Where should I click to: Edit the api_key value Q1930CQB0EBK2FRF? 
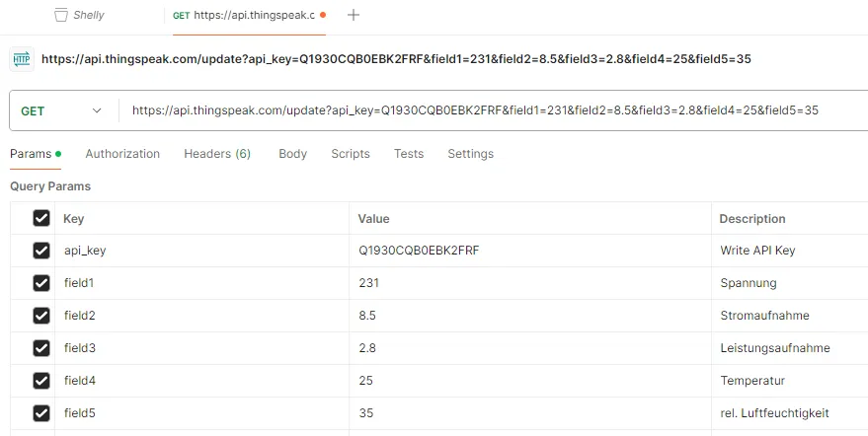tap(419, 251)
